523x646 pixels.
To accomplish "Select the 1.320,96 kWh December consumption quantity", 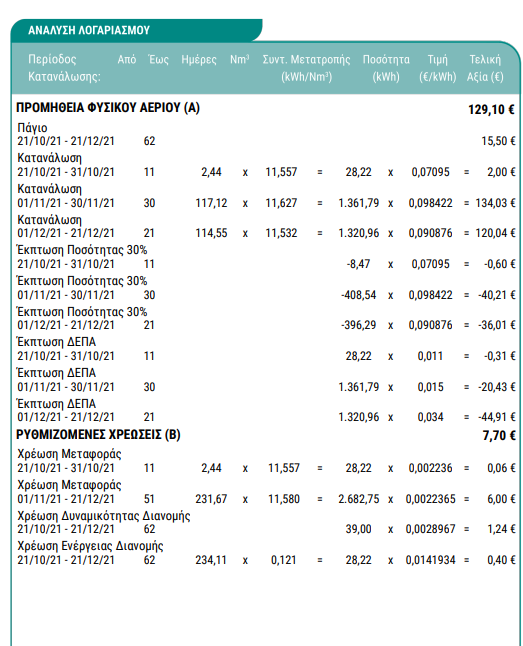I will pyautogui.click(x=359, y=233).
